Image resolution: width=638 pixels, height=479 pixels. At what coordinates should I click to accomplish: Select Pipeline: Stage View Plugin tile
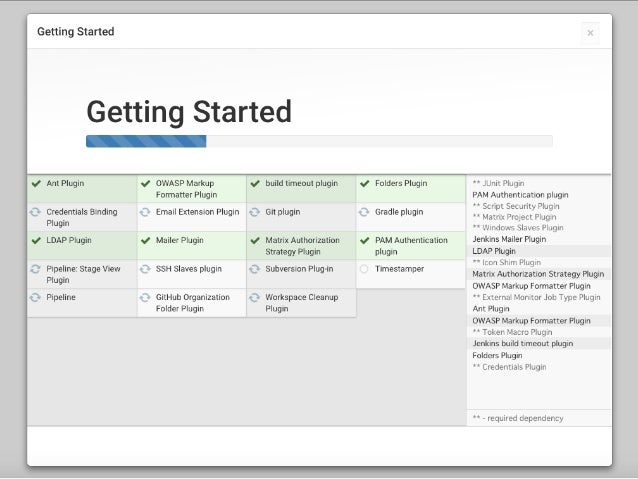(x=82, y=274)
